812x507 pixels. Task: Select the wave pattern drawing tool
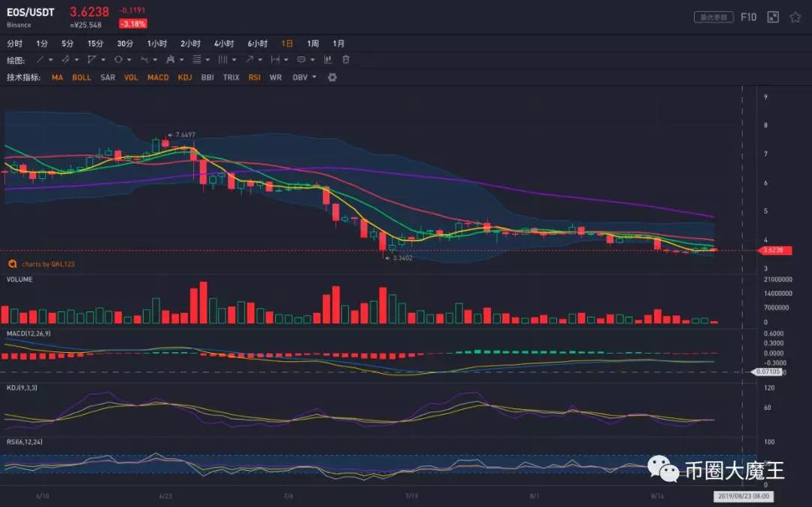(144, 60)
